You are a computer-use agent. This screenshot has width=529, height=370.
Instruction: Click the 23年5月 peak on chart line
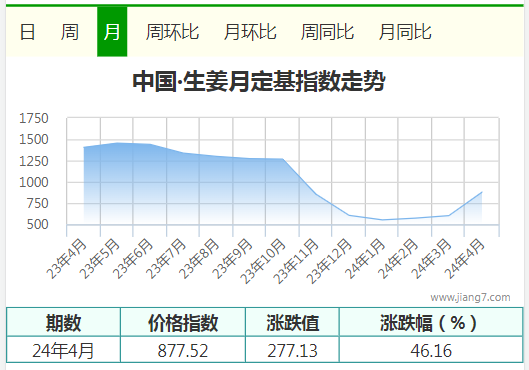[117, 143]
